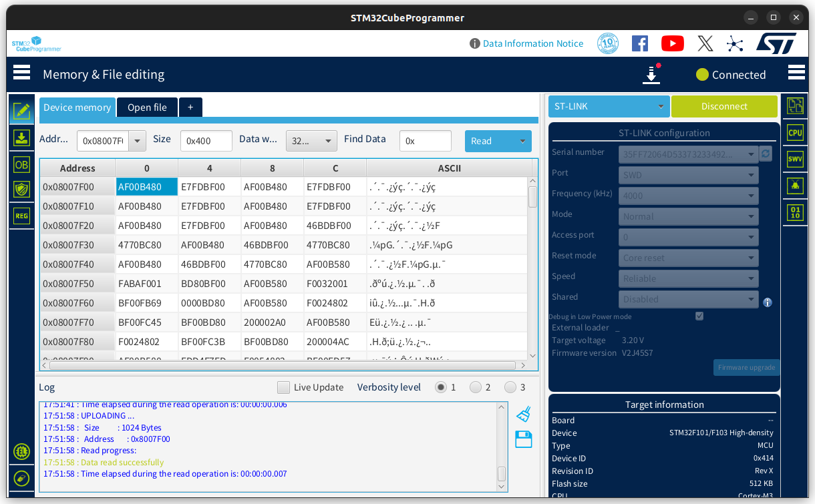Open the Facebook icon
The image size is (815, 504).
640,43
